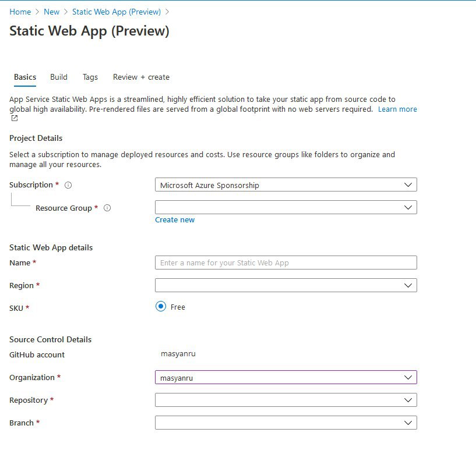
Task: Select the Free SKU radio button
Action: [x=161, y=306]
